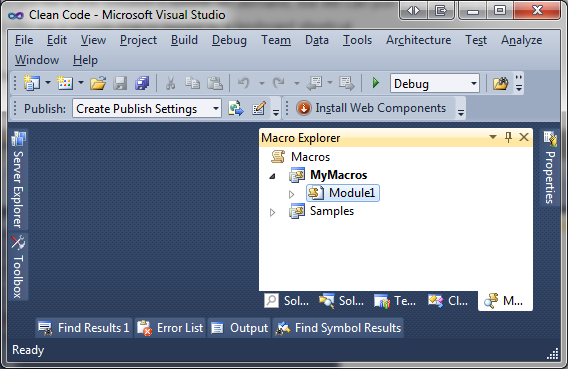Open the Architecture menu
The height and width of the screenshot is (369, 568).
pyautogui.click(x=418, y=40)
